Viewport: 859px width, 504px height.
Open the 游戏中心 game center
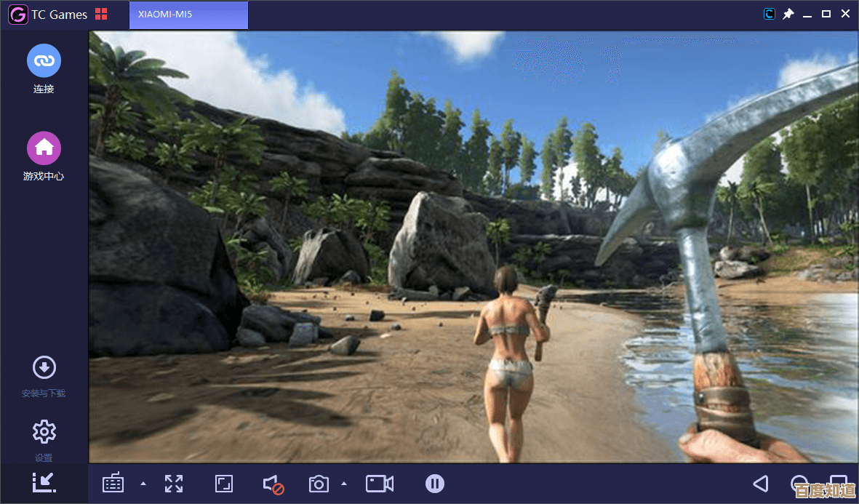coord(44,148)
